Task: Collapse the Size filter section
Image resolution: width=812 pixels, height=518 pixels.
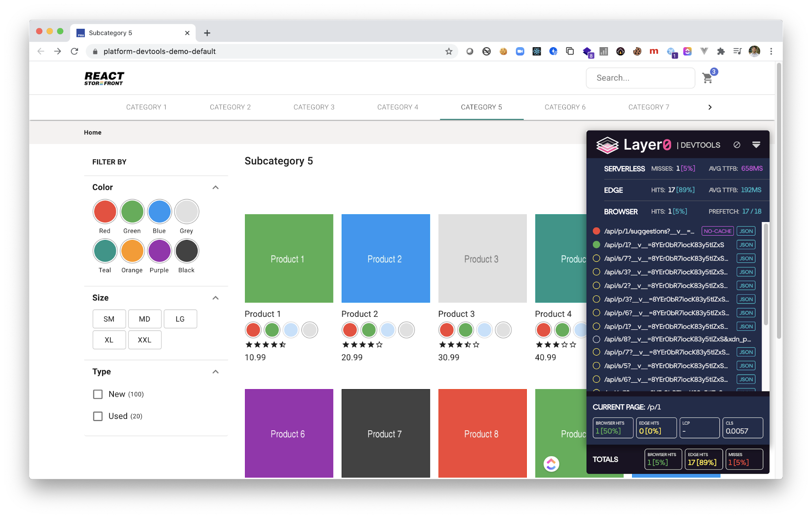Action: coord(216,298)
